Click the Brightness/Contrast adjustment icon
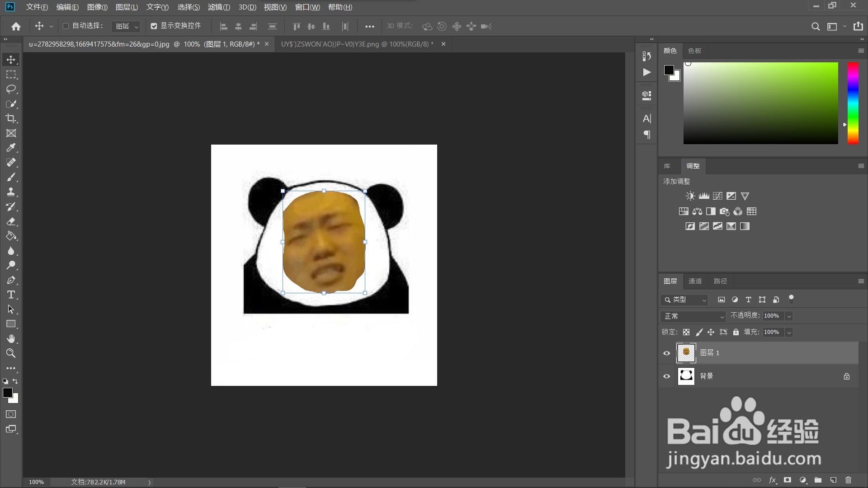This screenshot has width=868, height=488. pos(690,196)
